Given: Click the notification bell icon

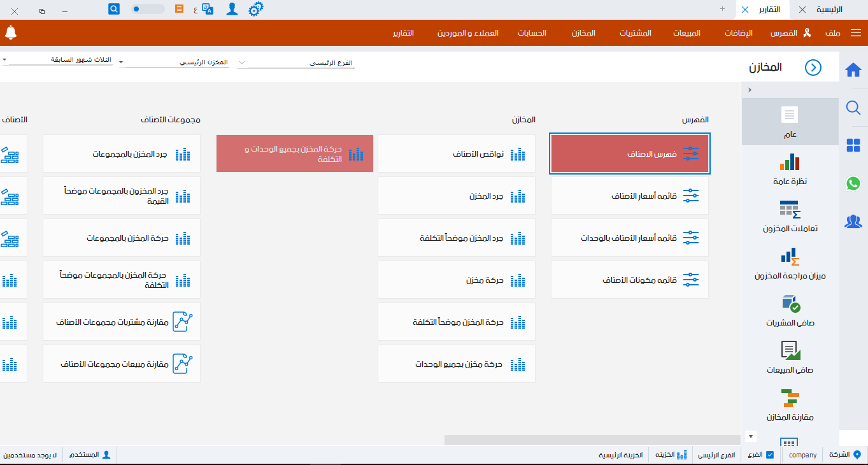Looking at the screenshot, I should [x=10, y=32].
